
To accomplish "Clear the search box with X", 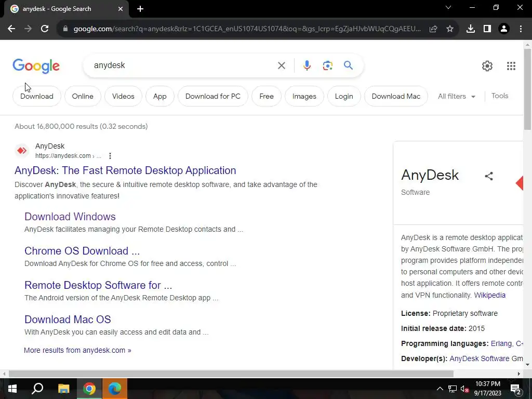I will click(281, 65).
